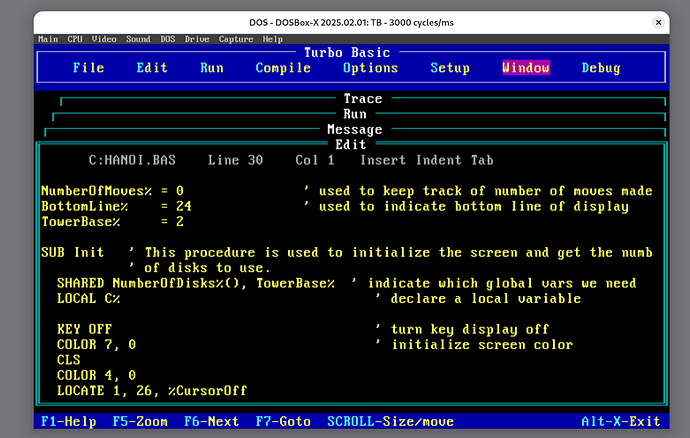Viewport: 690px width, 438px height.
Task: Click the 'initialize screen color' comment
Action: click(474, 345)
